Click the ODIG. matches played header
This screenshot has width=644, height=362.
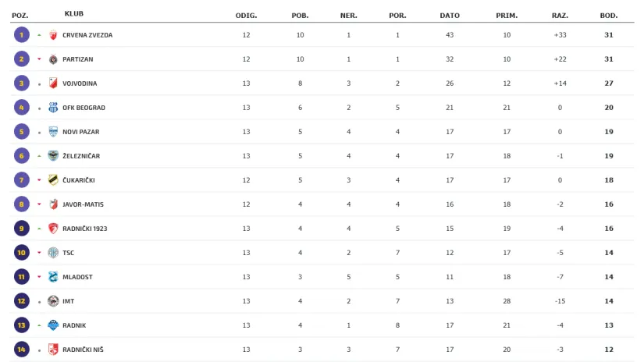click(246, 16)
